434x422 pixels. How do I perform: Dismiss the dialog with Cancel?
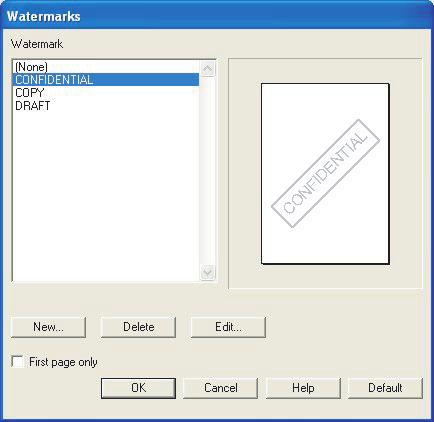click(221, 388)
